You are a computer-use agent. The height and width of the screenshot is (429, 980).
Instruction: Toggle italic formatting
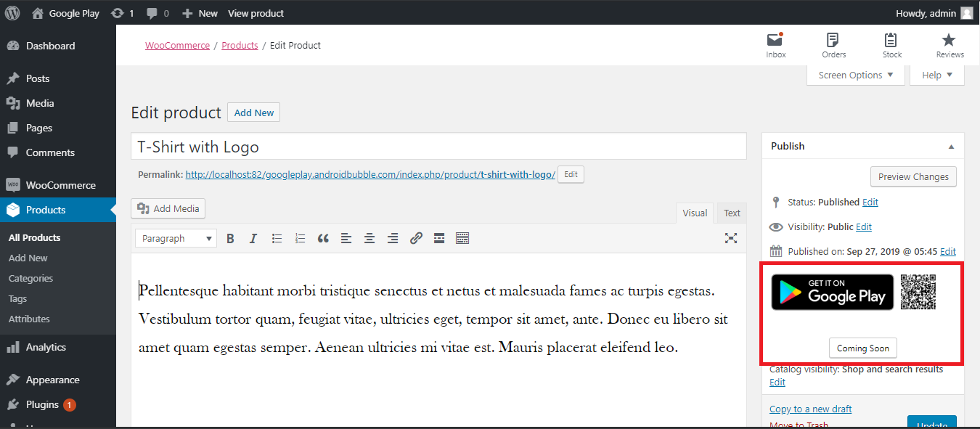(253, 238)
